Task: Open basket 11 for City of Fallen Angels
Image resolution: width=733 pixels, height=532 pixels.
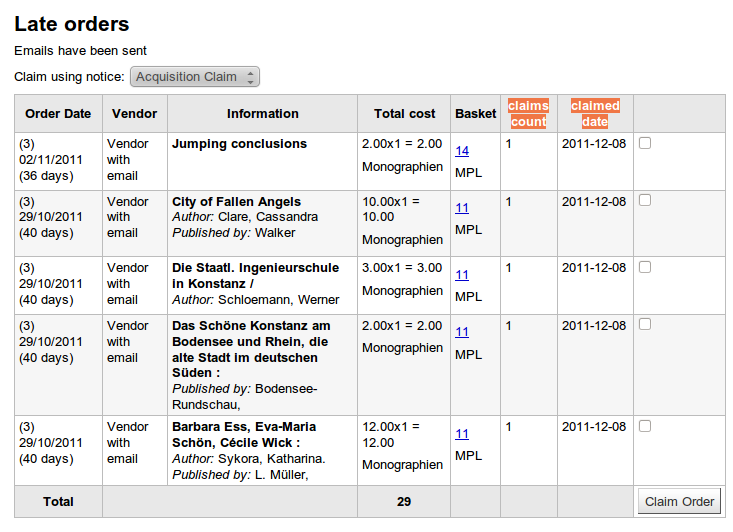Action: [462, 208]
